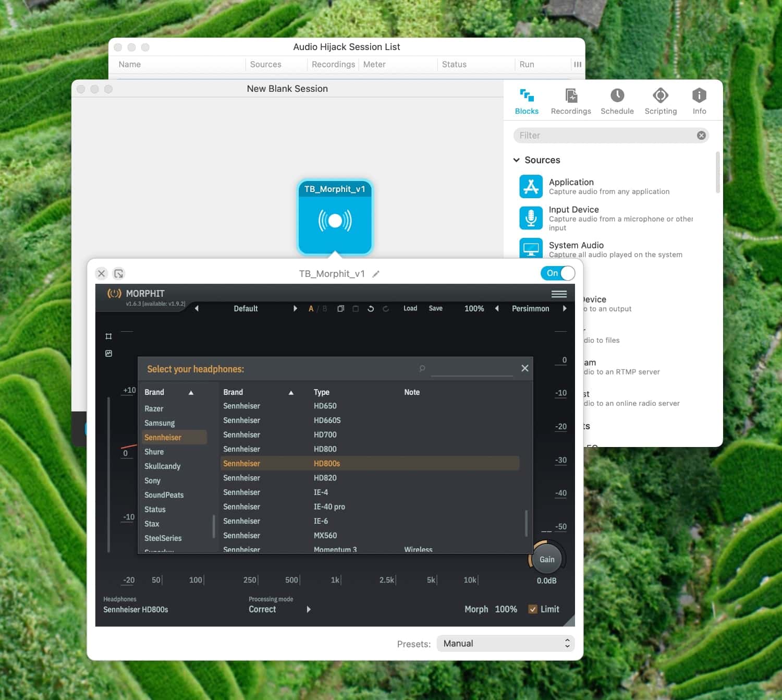Open the Morphit hamburger menu
This screenshot has height=700, width=782.
click(559, 294)
